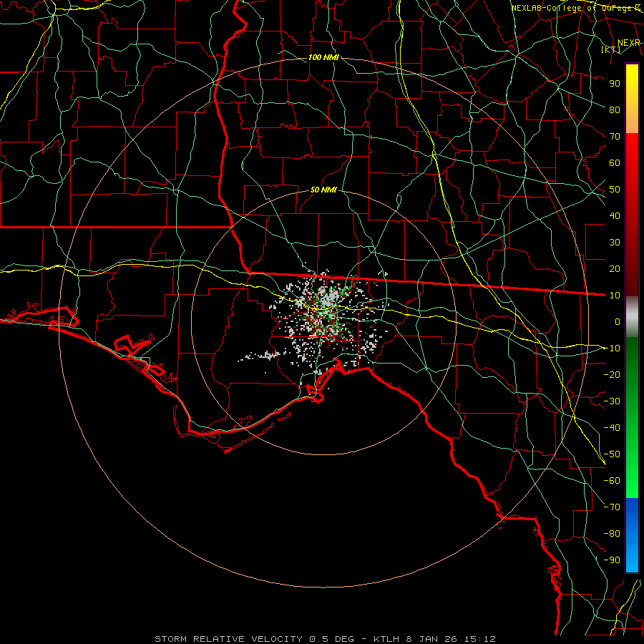
Task: Click the 60 value on velocity scale
Action: 615,162
